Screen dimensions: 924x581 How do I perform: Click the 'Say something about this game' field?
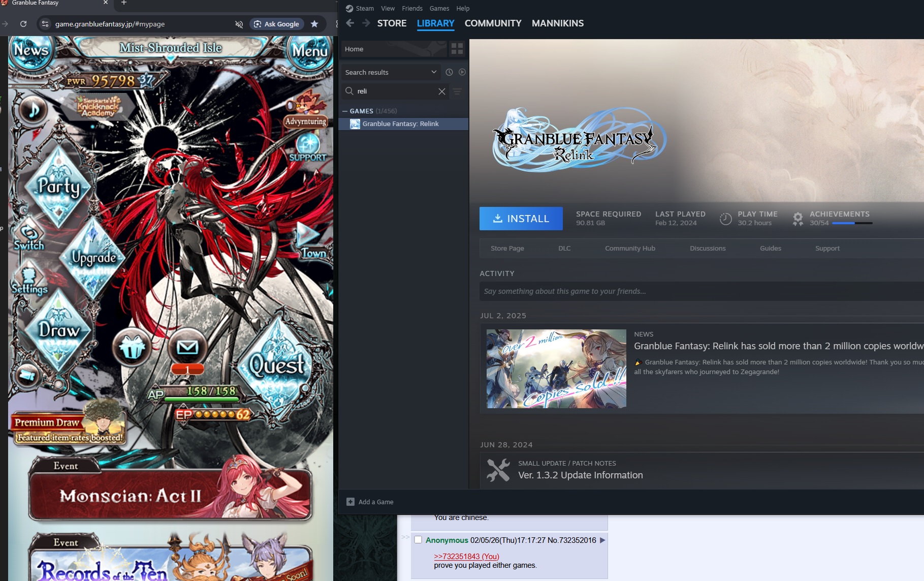[701, 291]
